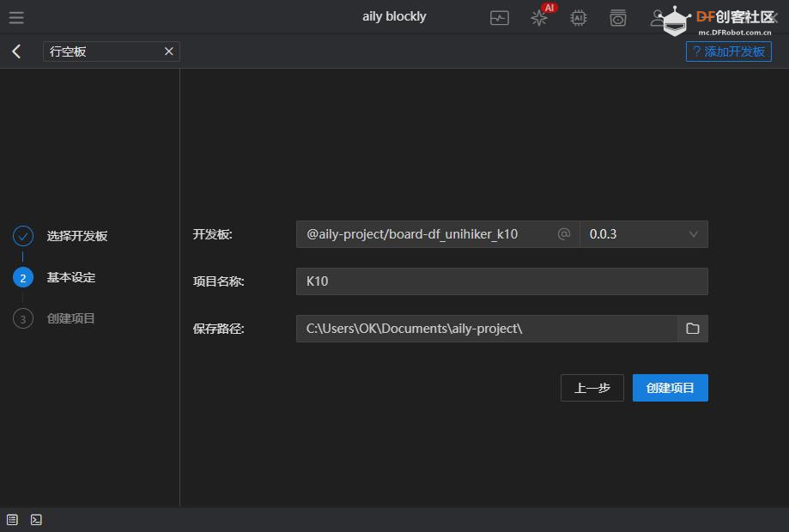Open the AI assistant sparkle icon
The image size is (789, 532).
coord(539,18)
